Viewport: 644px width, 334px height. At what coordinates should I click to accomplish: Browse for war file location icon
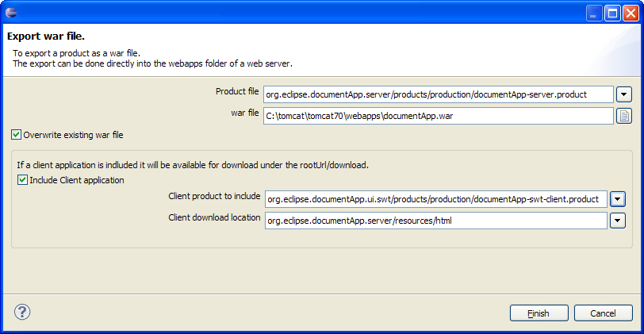coord(624,116)
